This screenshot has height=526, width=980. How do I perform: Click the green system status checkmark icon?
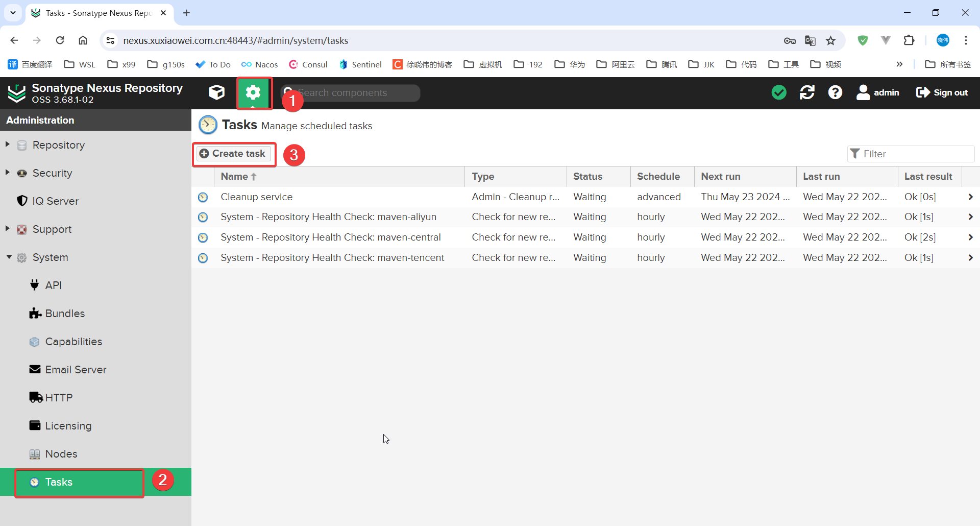[x=779, y=92]
